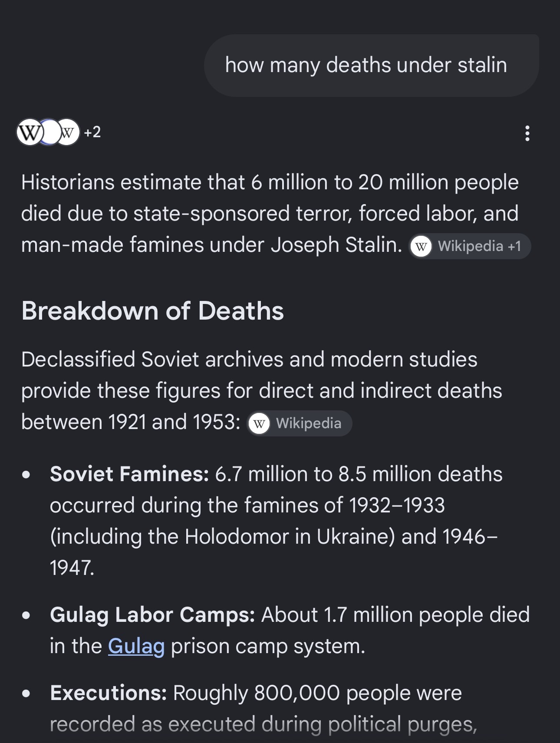The width and height of the screenshot is (560, 743).
Task: Click the first Wikipedia source icon
Action: point(30,132)
